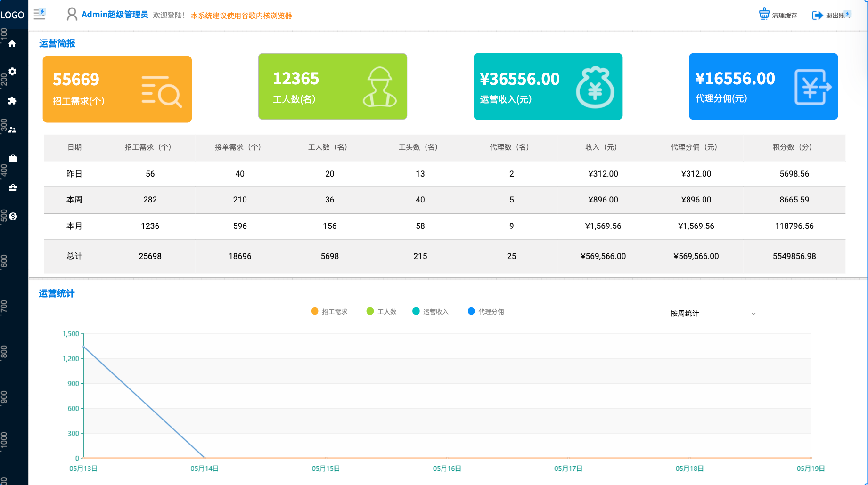Click the 收入（元） column header

click(603, 147)
